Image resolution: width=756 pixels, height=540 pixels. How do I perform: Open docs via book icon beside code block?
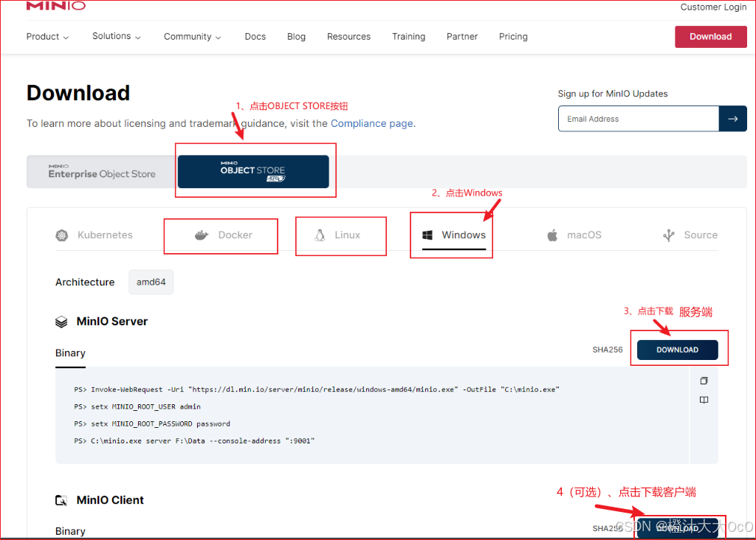(x=704, y=400)
